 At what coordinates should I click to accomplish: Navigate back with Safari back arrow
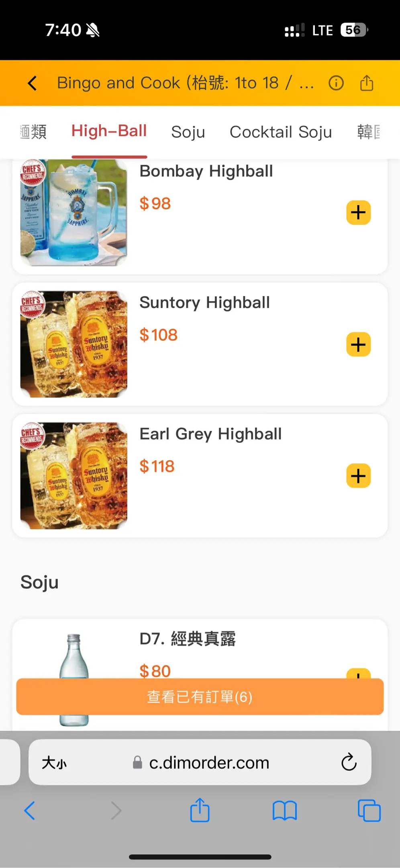tap(30, 811)
